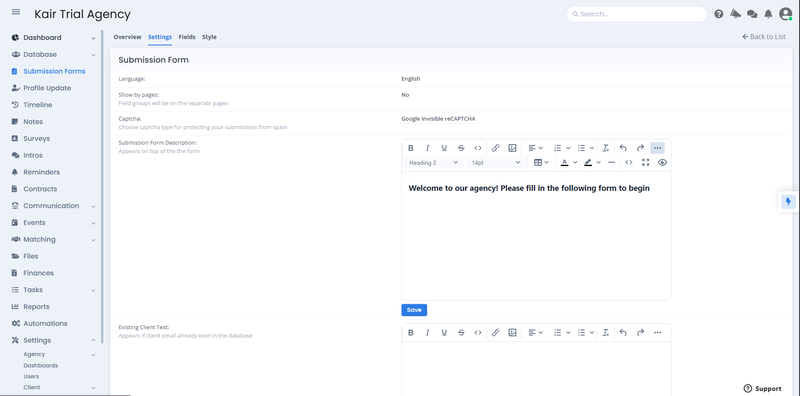Toggle Underline in Submission Form Description editor
The width and height of the screenshot is (800, 396).
444,148
